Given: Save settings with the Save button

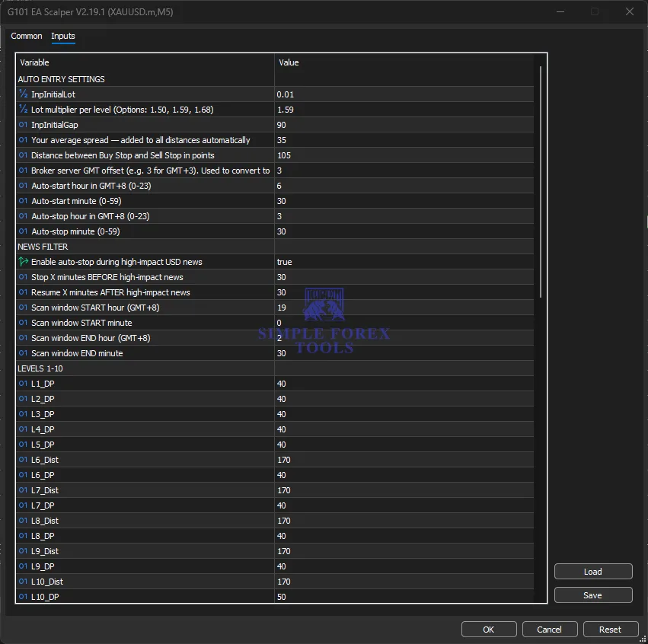Looking at the screenshot, I should (592, 595).
